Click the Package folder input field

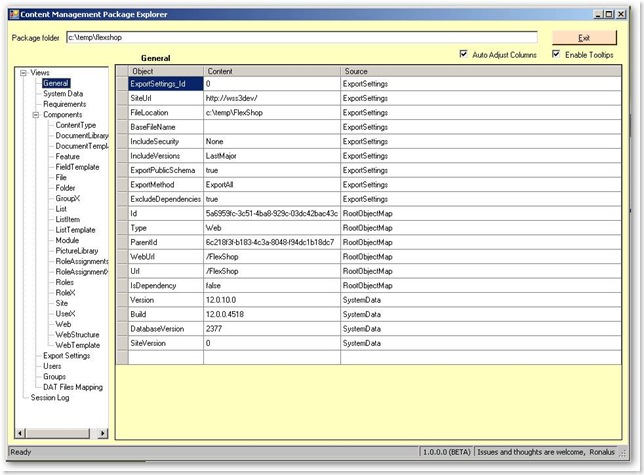302,37
